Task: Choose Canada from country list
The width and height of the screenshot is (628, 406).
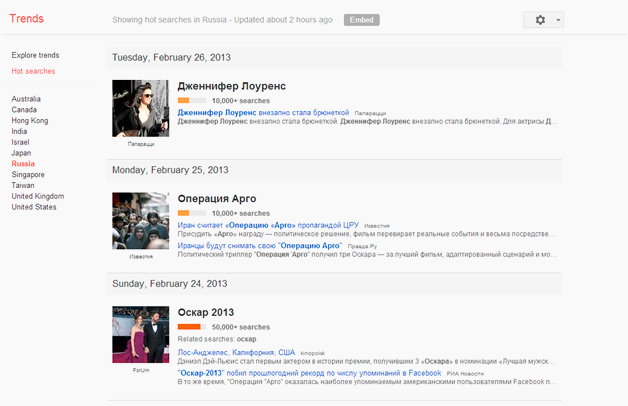Action: (x=24, y=110)
